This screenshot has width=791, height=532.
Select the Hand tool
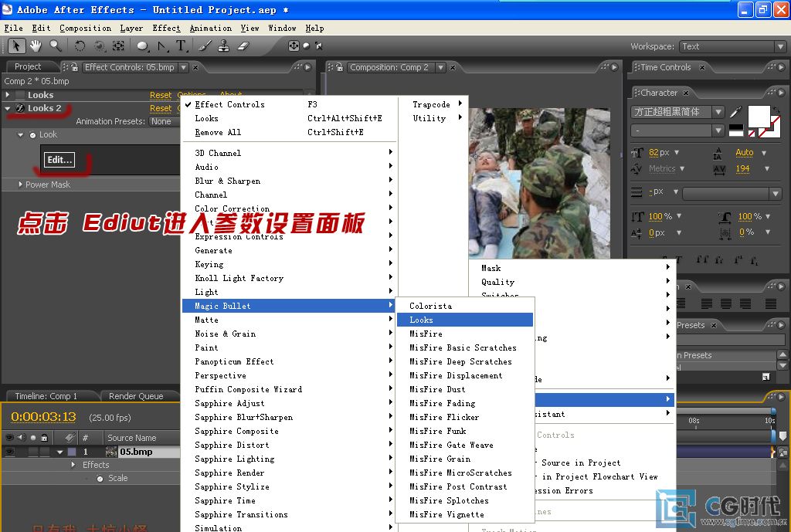coord(36,46)
